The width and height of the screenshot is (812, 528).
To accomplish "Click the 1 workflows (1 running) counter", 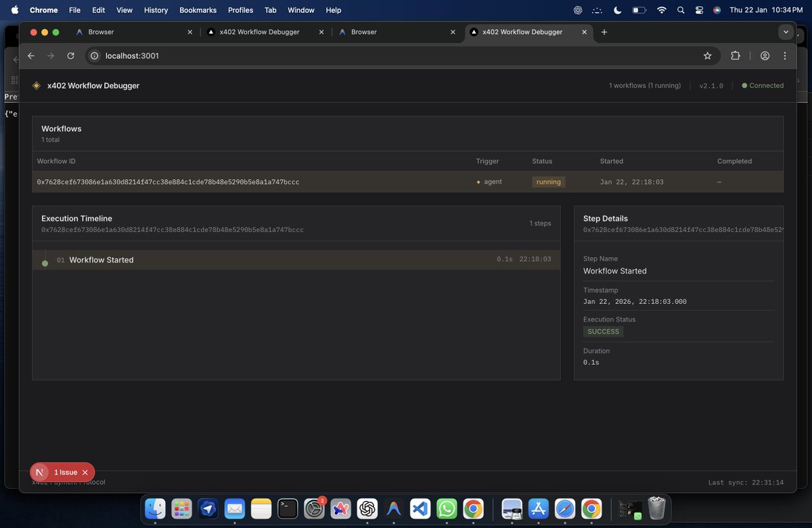I will [646, 86].
